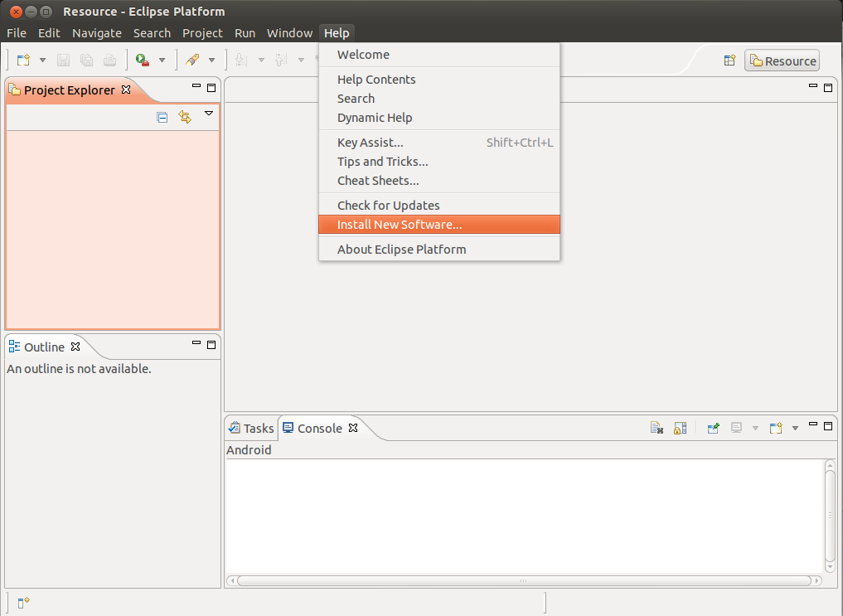Screen dimensions: 843x616
Task: Open the Project Explorer view menu dropdown
Action: pos(209,114)
